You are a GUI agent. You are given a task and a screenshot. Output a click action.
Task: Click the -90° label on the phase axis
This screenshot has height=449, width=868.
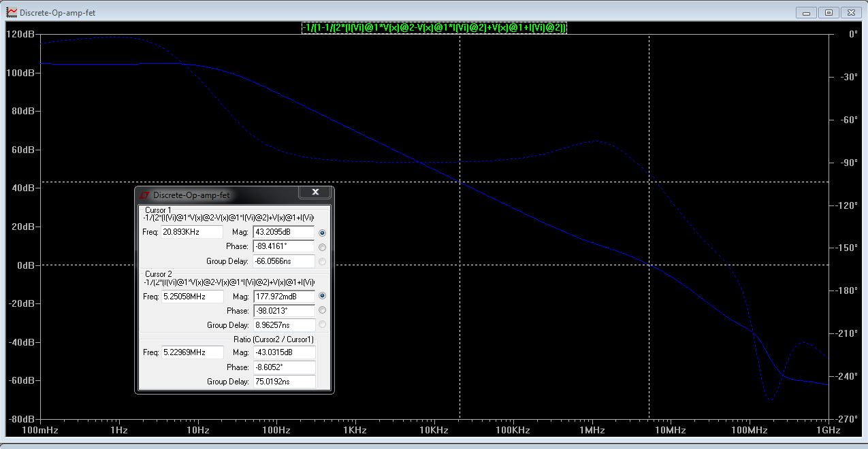tap(850, 163)
